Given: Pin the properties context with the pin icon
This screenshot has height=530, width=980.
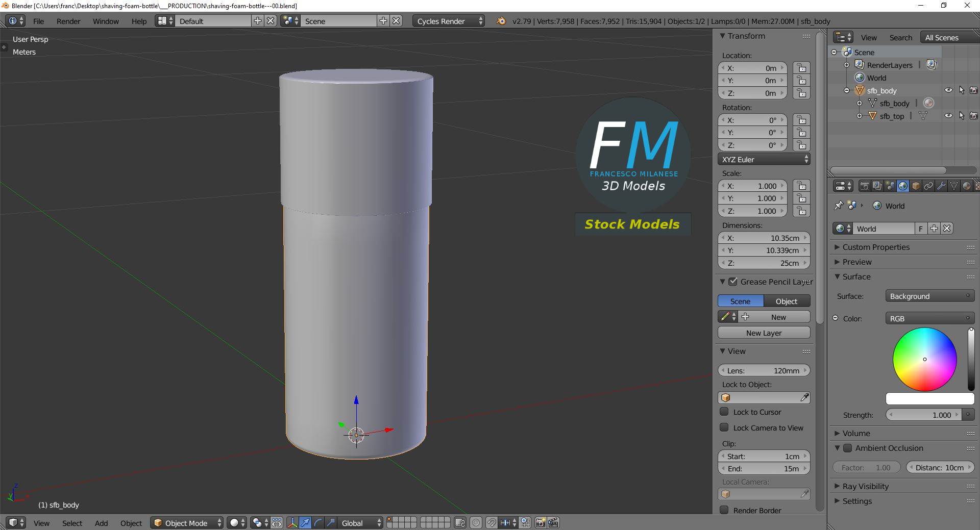Looking at the screenshot, I should [x=838, y=206].
